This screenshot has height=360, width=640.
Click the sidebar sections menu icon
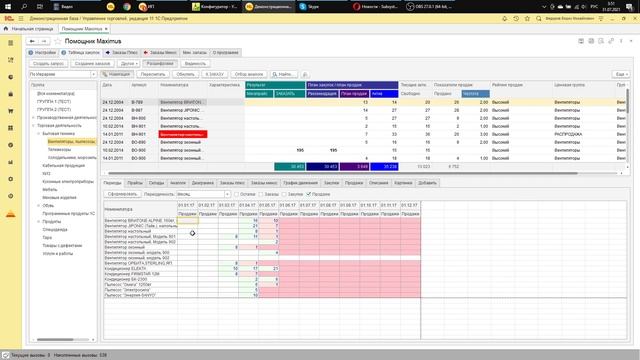pos(11,43)
